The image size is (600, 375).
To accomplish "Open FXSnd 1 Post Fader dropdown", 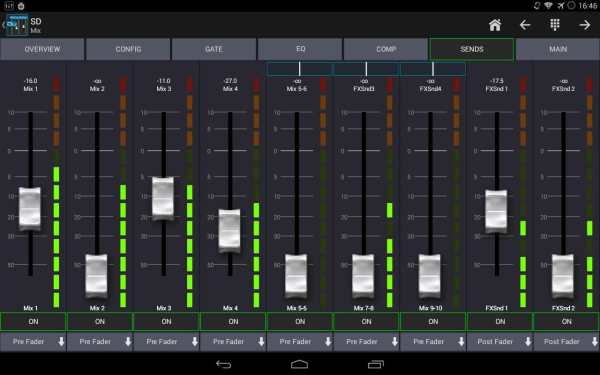I will [500, 342].
